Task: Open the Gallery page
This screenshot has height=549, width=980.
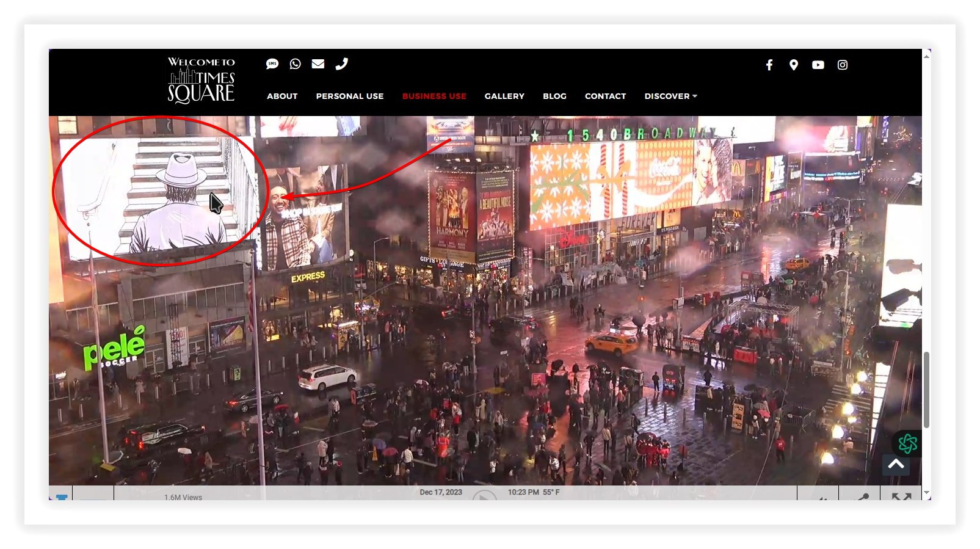Action: pos(504,96)
